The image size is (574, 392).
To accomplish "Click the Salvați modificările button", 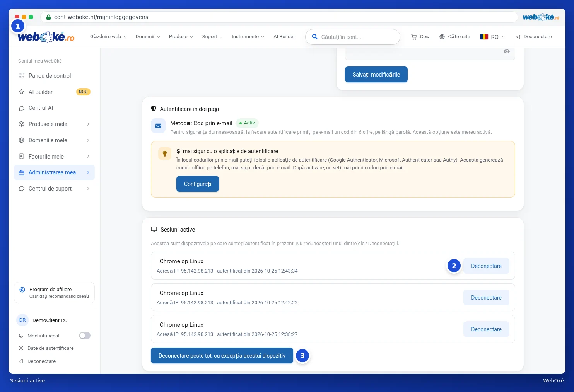I will click(376, 75).
